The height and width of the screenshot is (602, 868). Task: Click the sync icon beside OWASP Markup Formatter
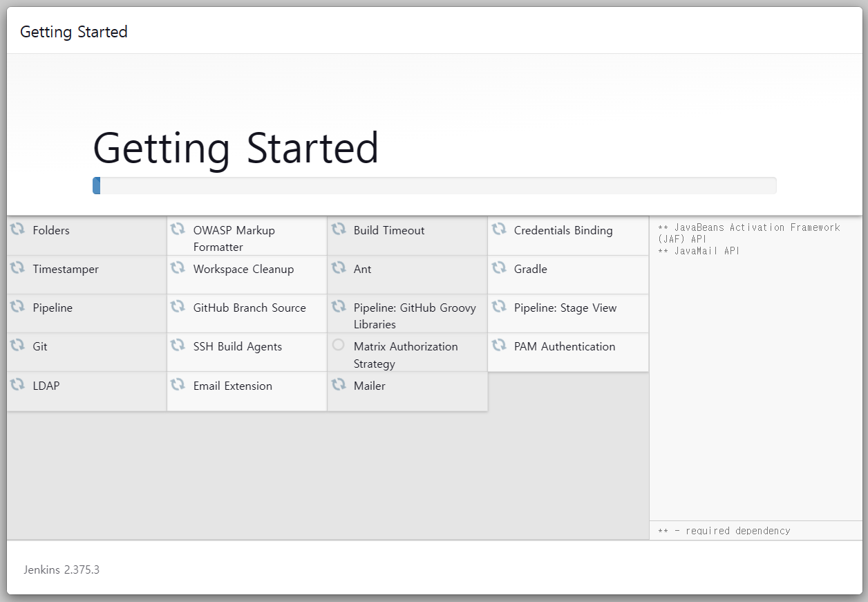(x=178, y=229)
